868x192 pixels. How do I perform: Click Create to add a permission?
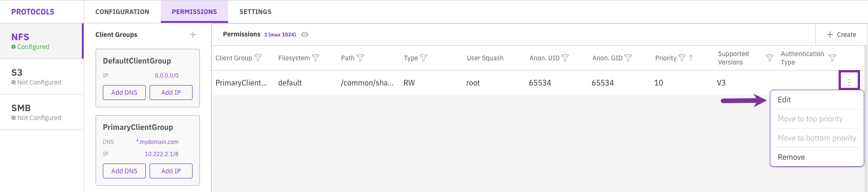tap(841, 35)
